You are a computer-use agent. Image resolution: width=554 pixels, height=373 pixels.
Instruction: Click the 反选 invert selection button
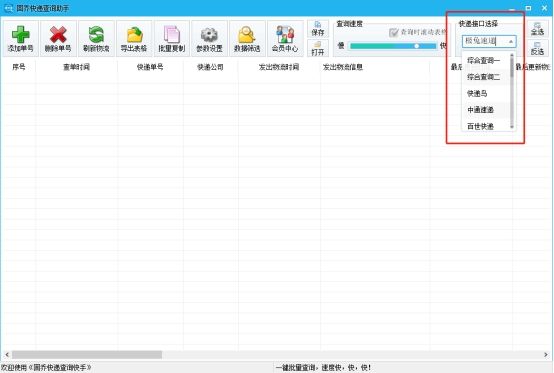(x=537, y=48)
